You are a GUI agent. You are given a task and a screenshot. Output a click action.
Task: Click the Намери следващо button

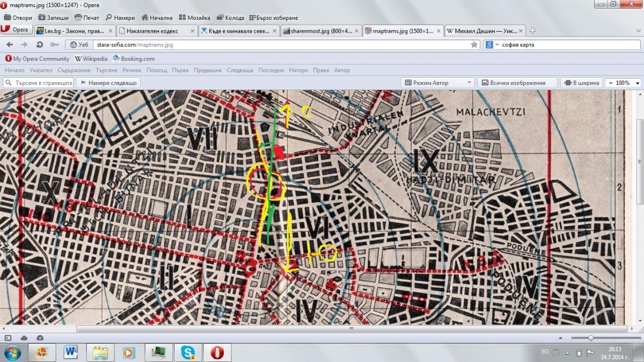pyautogui.click(x=108, y=83)
